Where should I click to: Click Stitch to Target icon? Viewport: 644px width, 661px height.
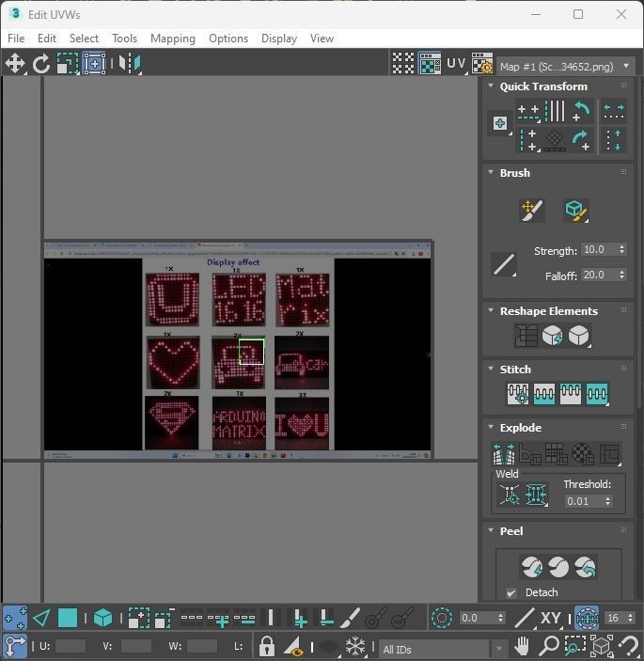coord(518,394)
